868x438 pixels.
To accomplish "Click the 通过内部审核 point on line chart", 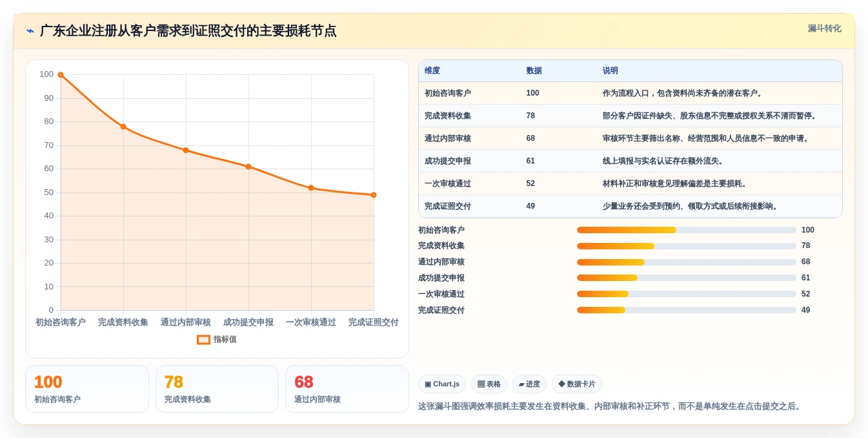I will (x=186, y=150).
